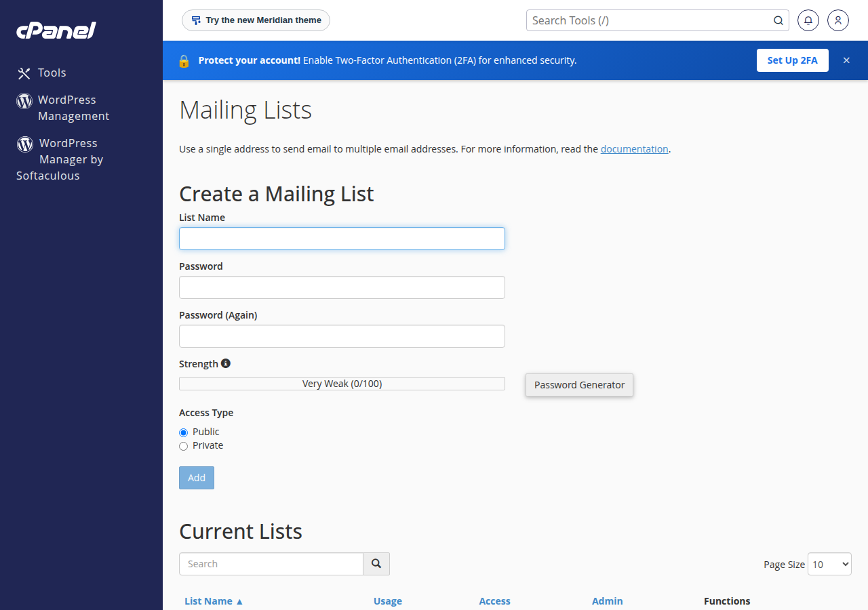Screen dimensions: 868x610
Task: Click the password strength meter bar
Action: 342,384
